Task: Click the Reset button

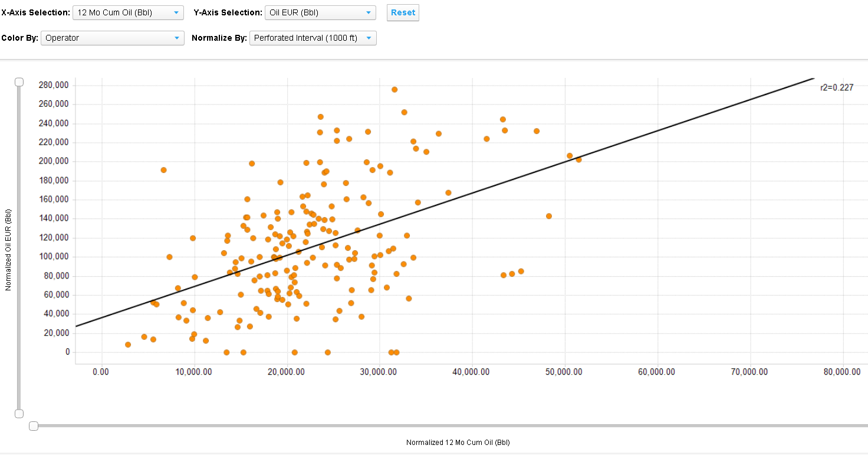Action: pyautogui.click(x=403, y=12)
